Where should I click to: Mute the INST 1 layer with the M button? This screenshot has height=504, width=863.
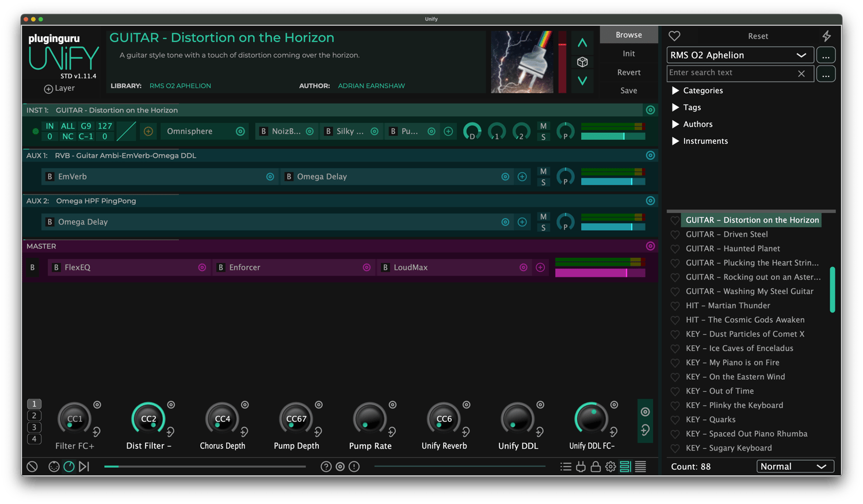click(x=543, y=126)
